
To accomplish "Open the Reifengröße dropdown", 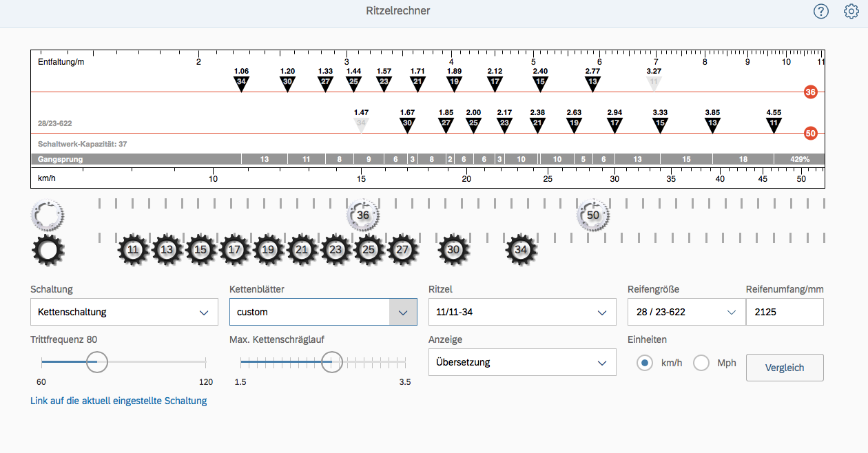I will (x=685, y=312).
